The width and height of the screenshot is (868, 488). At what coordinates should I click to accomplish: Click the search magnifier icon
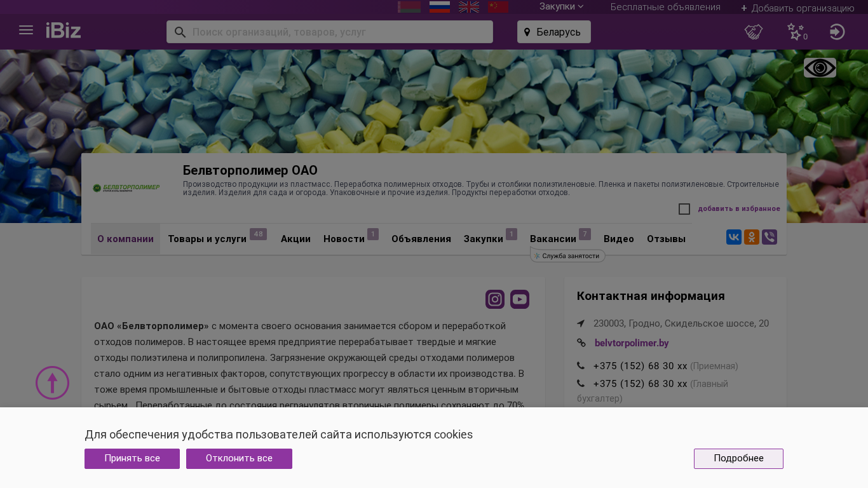tap(180, 32)
